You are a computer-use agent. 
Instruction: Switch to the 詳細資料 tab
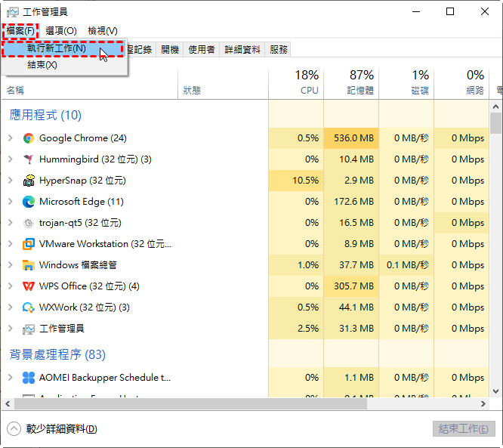[242, 49]
